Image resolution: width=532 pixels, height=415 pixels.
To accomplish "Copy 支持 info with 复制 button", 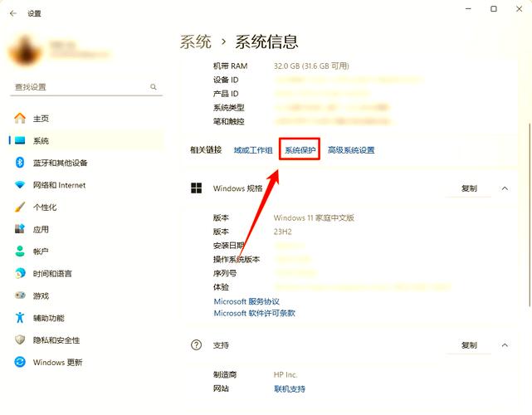I will [x=469, y=345].
